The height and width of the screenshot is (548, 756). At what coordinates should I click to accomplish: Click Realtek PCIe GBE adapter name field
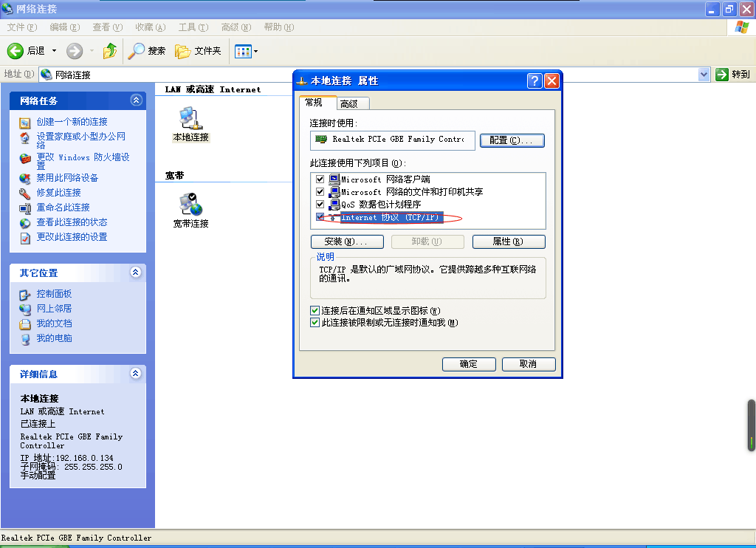coord(393,140)
